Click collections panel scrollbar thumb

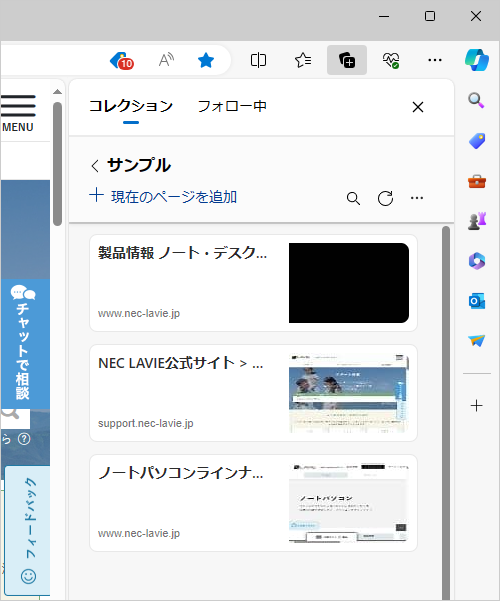coord(446,413)
